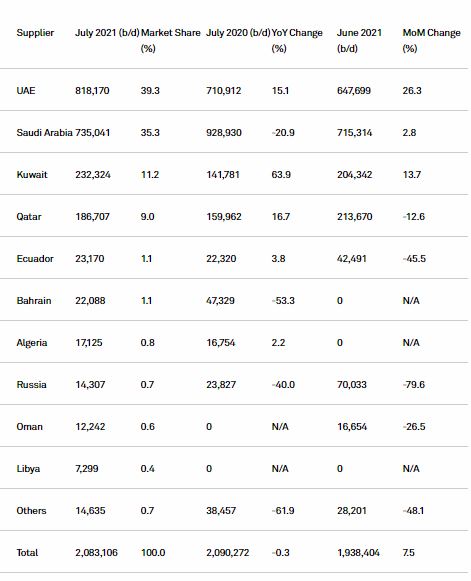This screenshot has width=471, height=581.
Task: Click the total July 2020 value 2,090,272
Action: (x=228, y=553)
